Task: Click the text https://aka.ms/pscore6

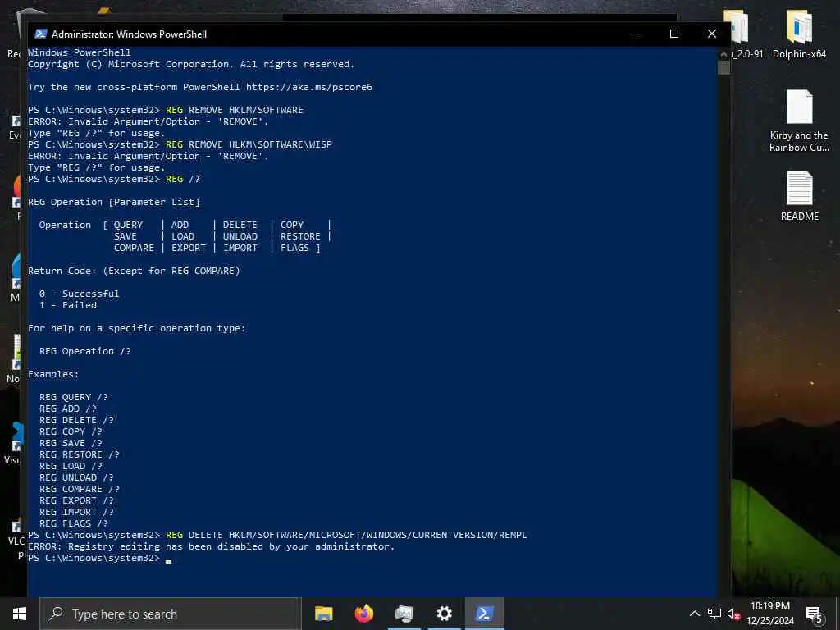Action: coord(309,87)
